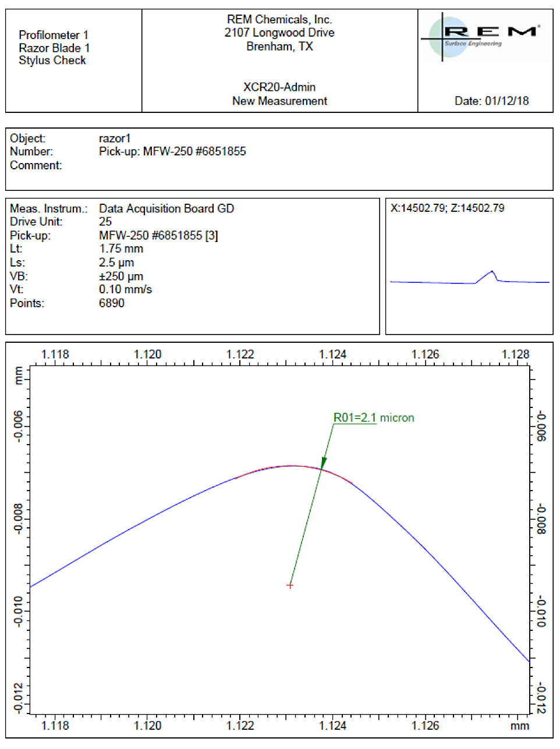Screen dimensions: 560x749
Task: Select the Vt value 0.10 mm/s
Action: pyautogui.click(x=125, y=289)
